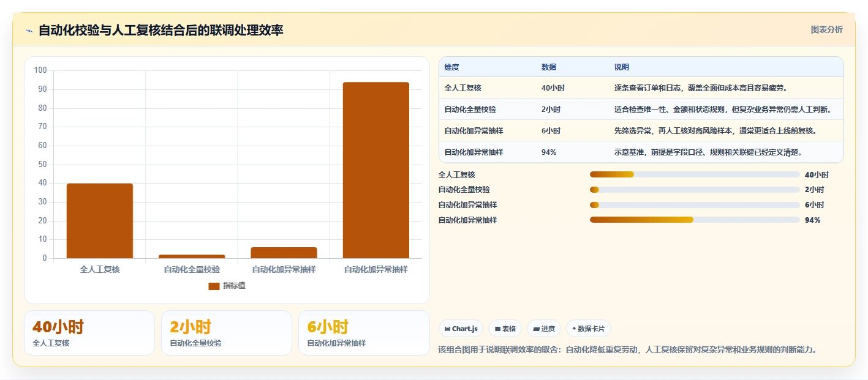
Task: Click the 数据卡片 chip
Action: click(x=588, y=329)
